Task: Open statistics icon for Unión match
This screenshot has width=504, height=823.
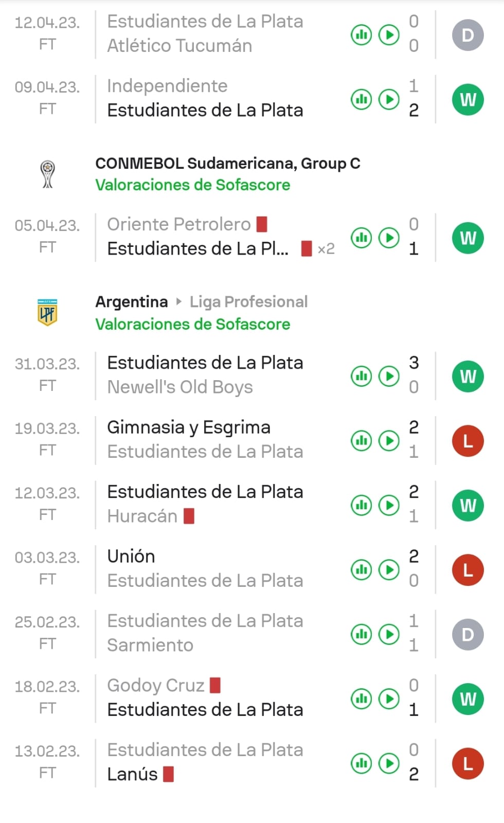Action: pos(362,569)
